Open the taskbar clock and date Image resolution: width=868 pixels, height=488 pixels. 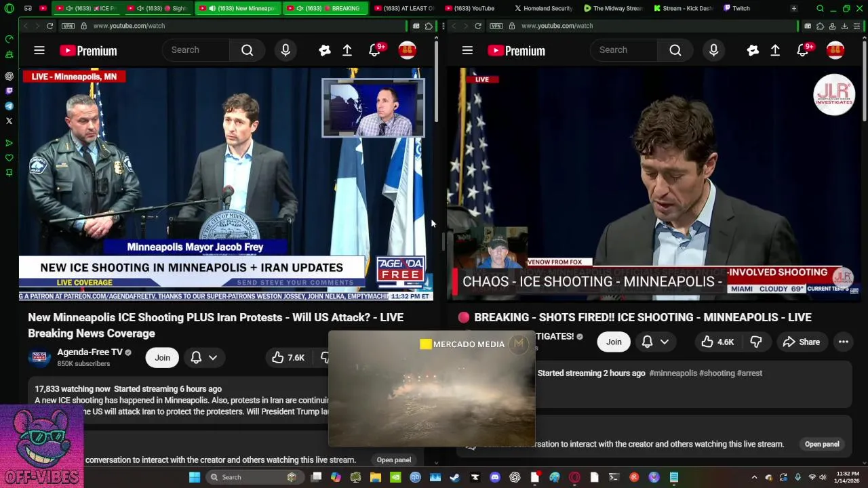click(848, 477)
